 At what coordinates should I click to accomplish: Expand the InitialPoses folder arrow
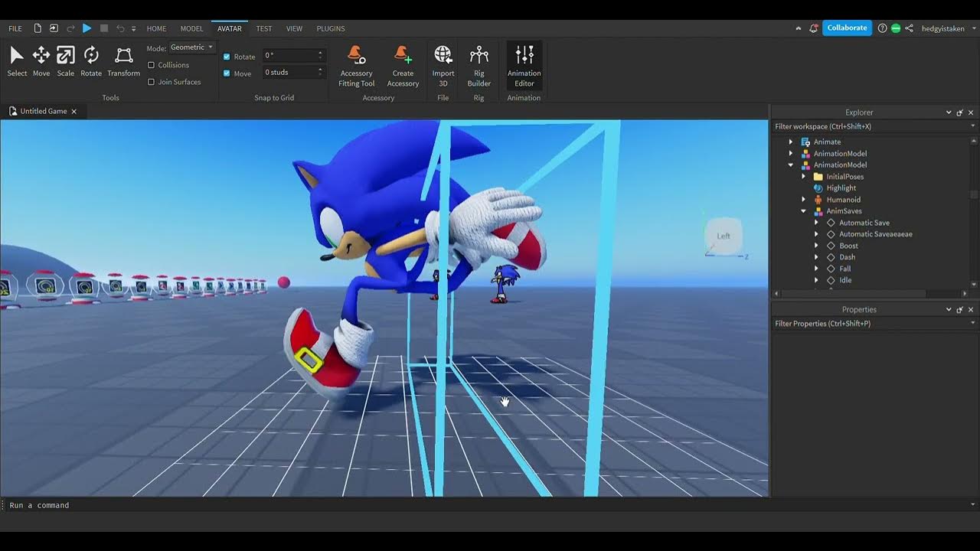click(x=803, y=177)
